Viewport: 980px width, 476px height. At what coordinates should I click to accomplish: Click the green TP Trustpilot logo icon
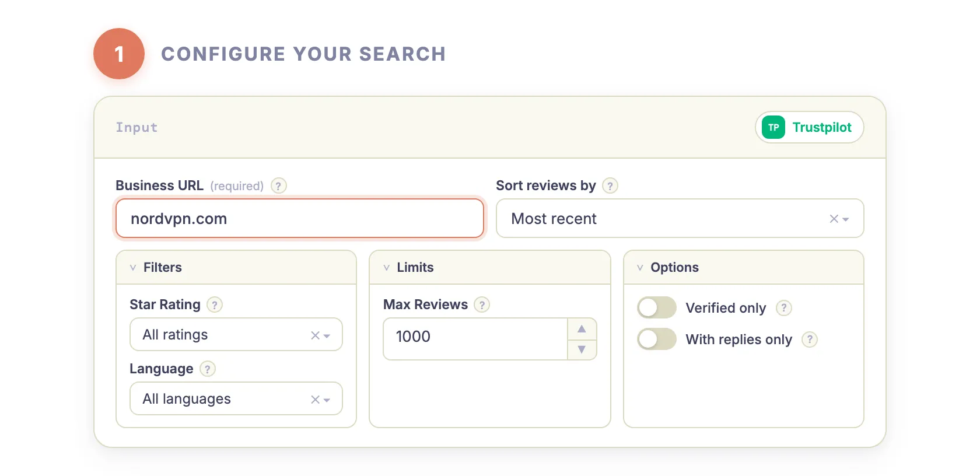pos(772,127)
